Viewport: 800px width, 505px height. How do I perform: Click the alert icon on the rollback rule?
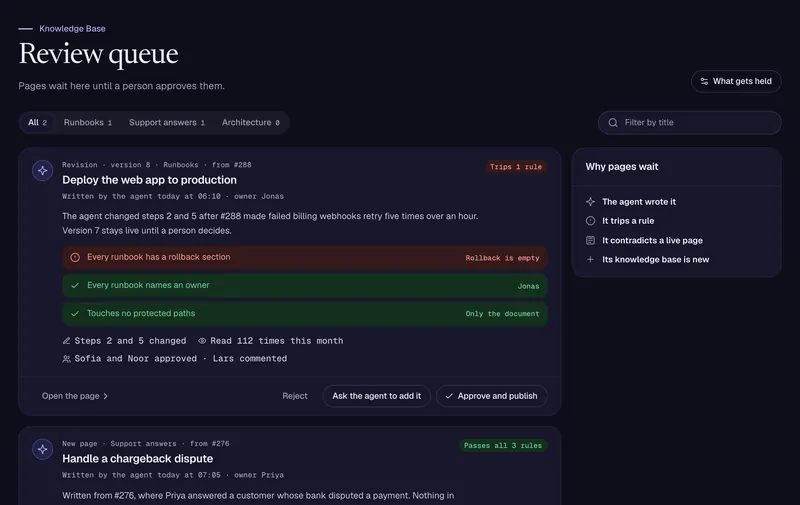(75, 258)
